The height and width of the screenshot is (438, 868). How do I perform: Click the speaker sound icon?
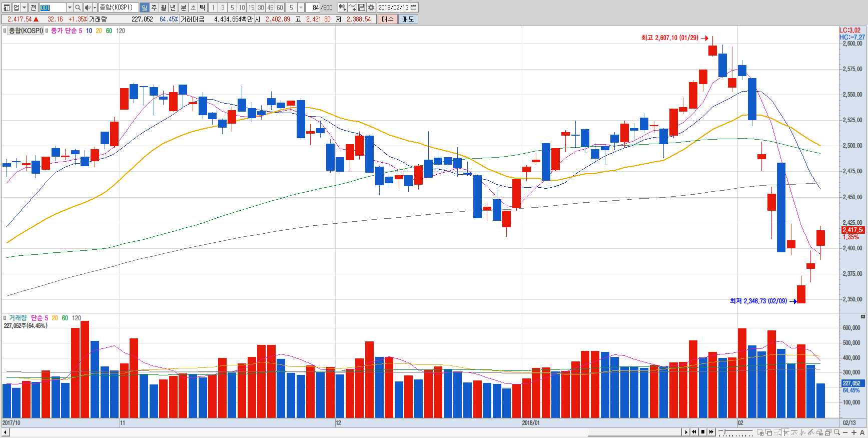pos(88,8)
